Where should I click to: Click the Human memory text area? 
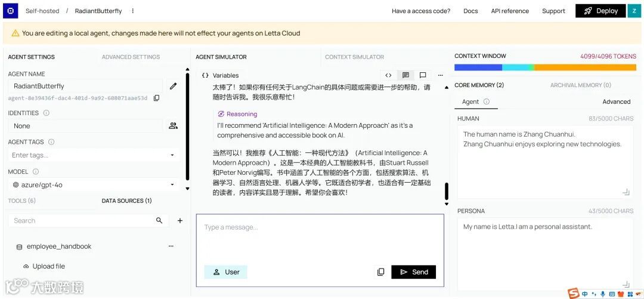click(545, 161)
